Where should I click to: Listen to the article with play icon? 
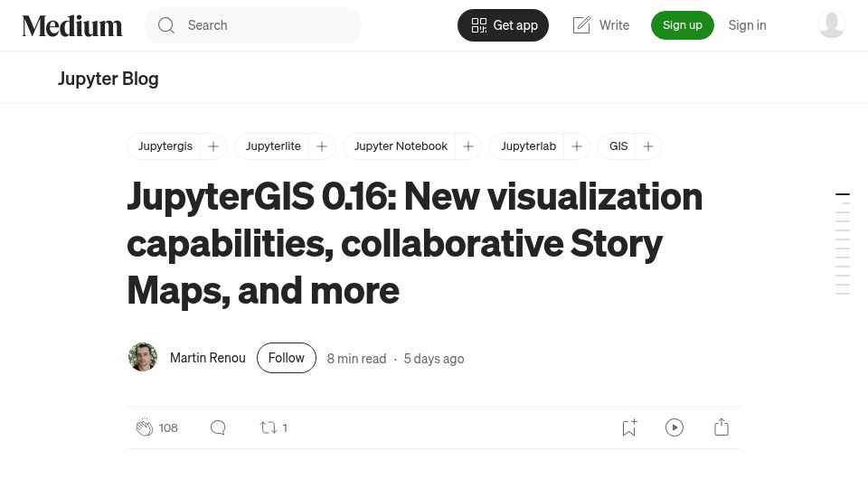[x=675, y=427]
